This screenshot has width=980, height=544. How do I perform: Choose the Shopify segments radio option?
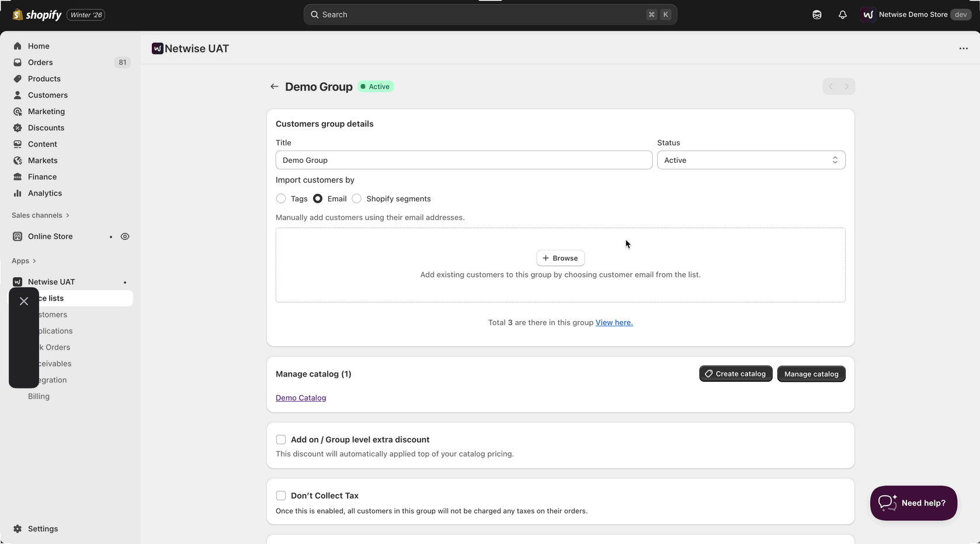pos(357,198)
